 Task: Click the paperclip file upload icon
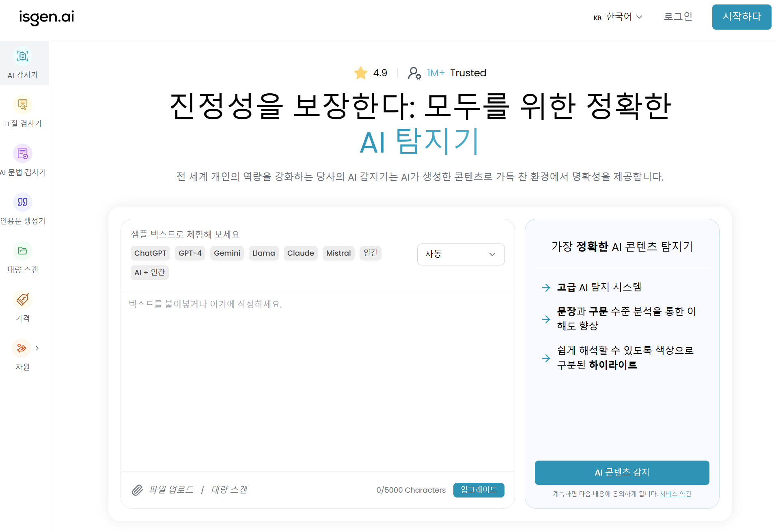[138, 490]
